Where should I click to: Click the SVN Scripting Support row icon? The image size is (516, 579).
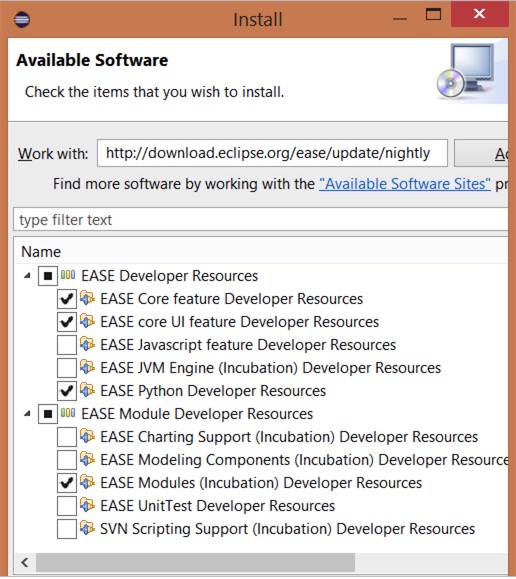coord(87,528)
